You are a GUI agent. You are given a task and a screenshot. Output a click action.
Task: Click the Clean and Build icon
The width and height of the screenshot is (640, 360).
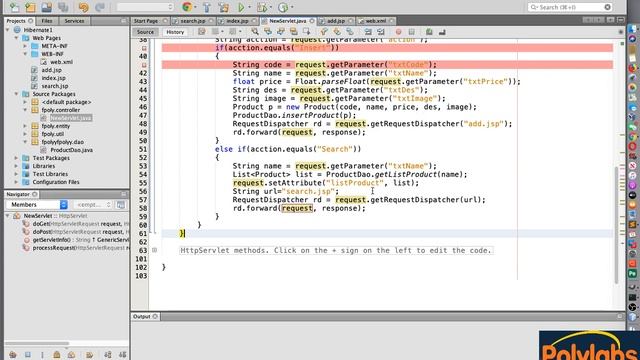click(x=223, y=7)
